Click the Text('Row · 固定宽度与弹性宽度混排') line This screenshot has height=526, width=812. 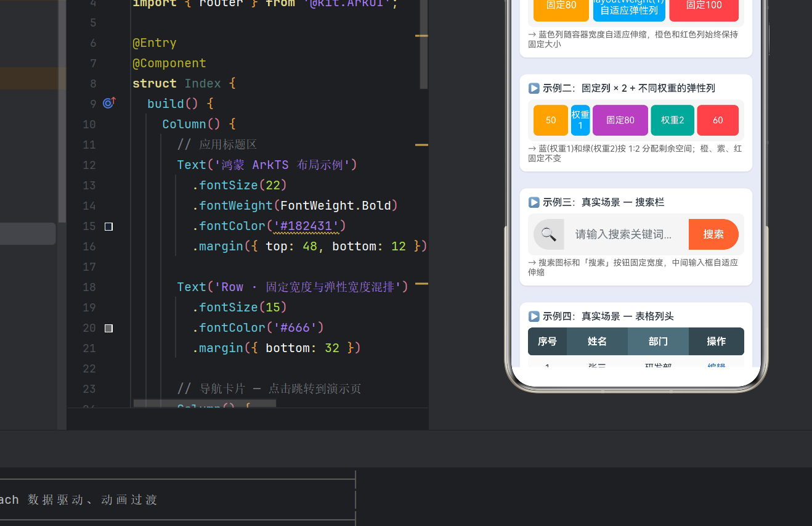coord(293,287)
